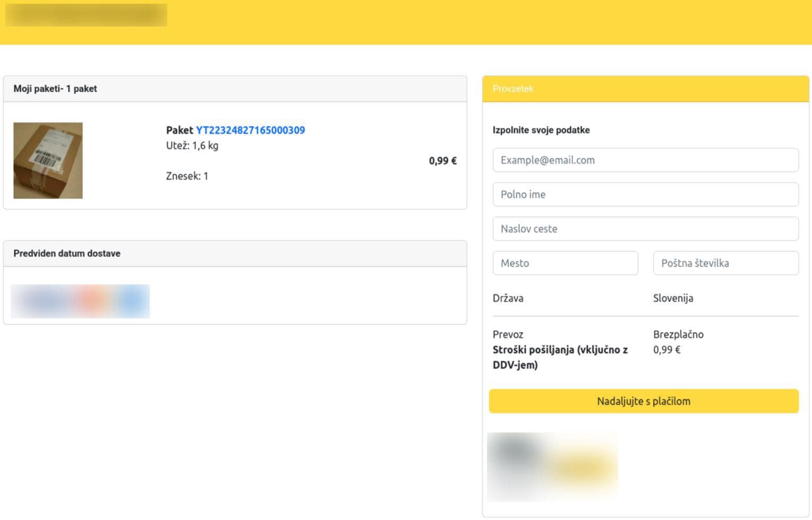Click the Nadaljujte s plačilom button
Viewport: 812px width, 520px height.
pyautogui.click(x=644, y=401)
